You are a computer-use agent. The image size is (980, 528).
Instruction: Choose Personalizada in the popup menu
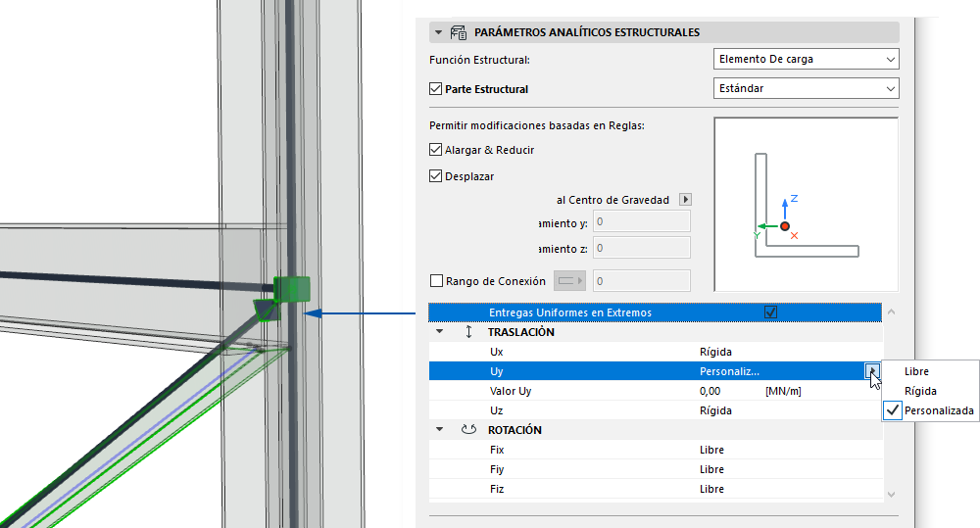[x=930, y=410]
